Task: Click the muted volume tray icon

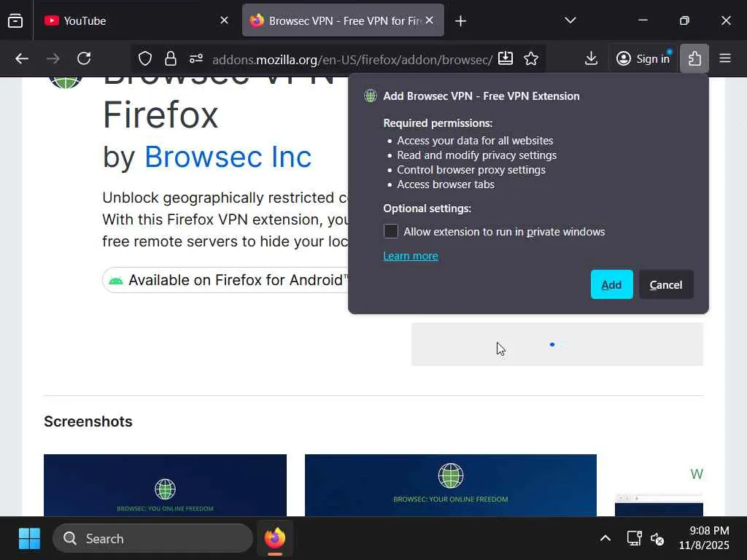Action: 657,539
